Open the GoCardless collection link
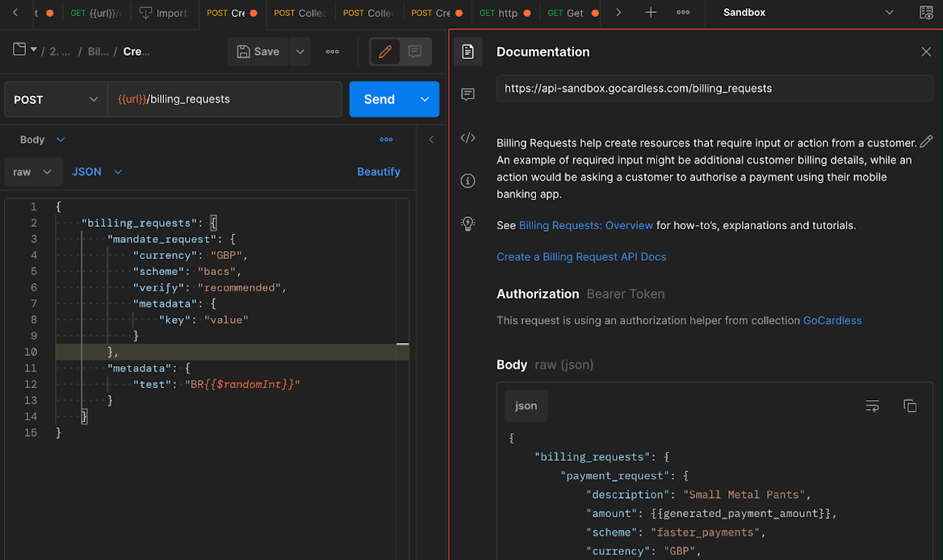The image size is (943, 560). 832,321
